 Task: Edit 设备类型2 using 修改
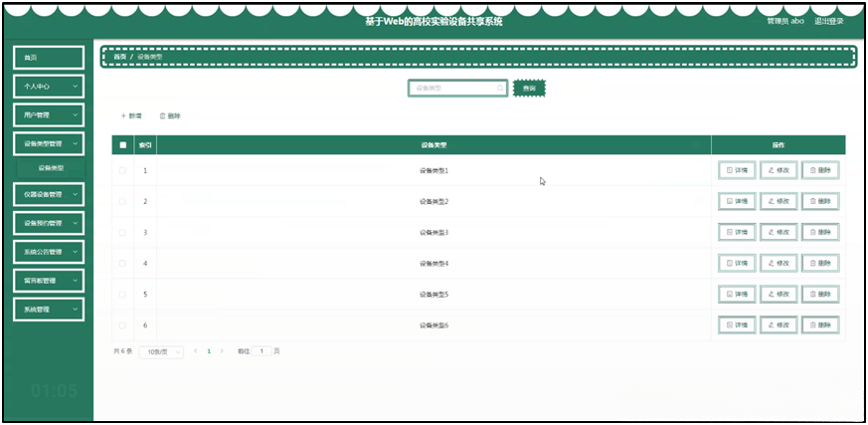pyautogui.click(x=779, y=201)
